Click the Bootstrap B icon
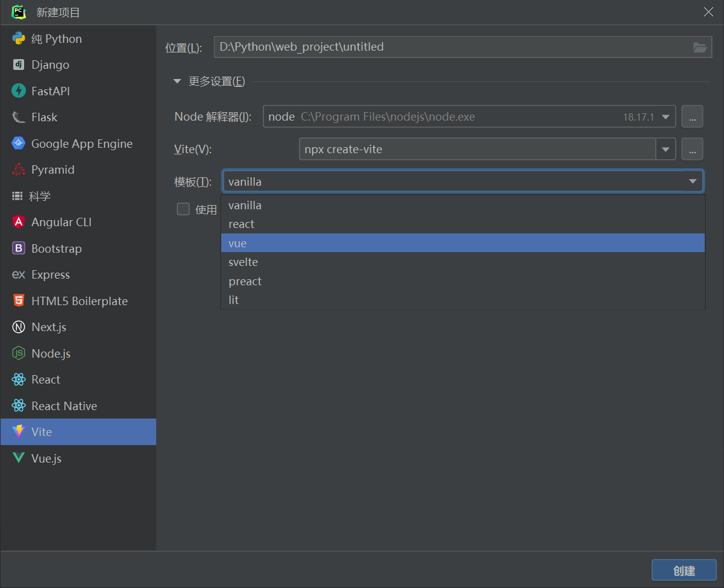 pyautogui.click(x=19, y=248)
